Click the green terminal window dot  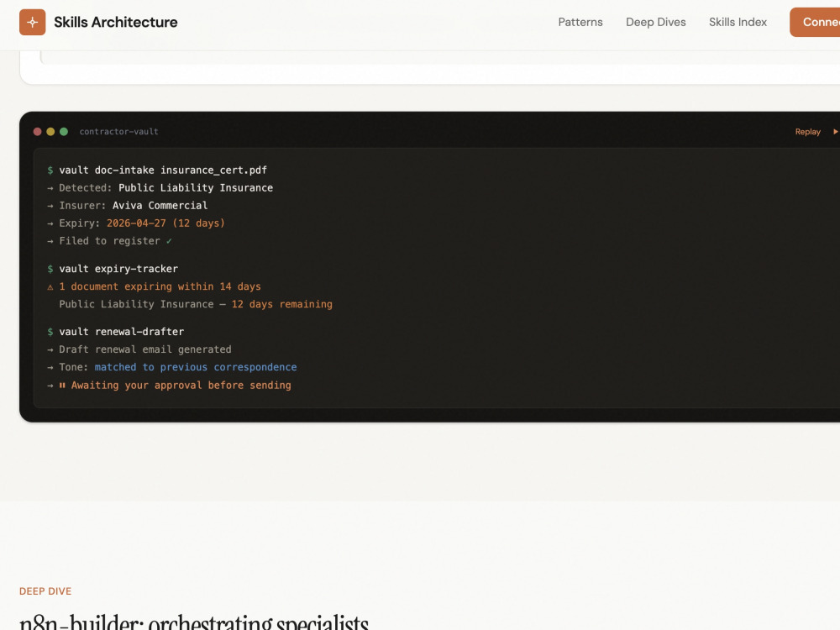coord(64,132)
